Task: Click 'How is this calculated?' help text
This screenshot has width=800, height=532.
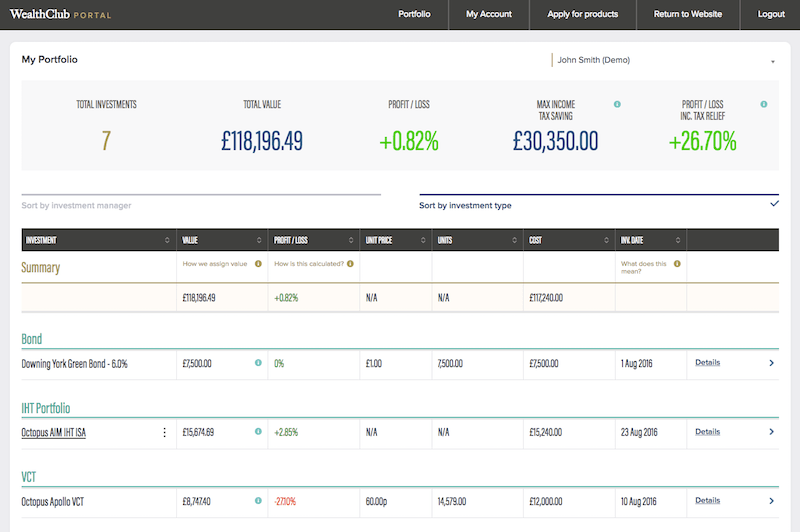Action: 309,264
